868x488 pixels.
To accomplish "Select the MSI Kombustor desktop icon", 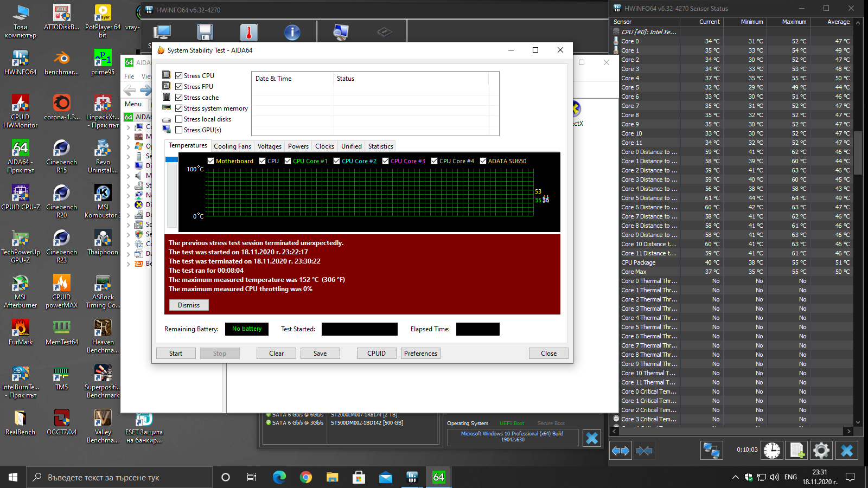I will (x=103, y=201).
